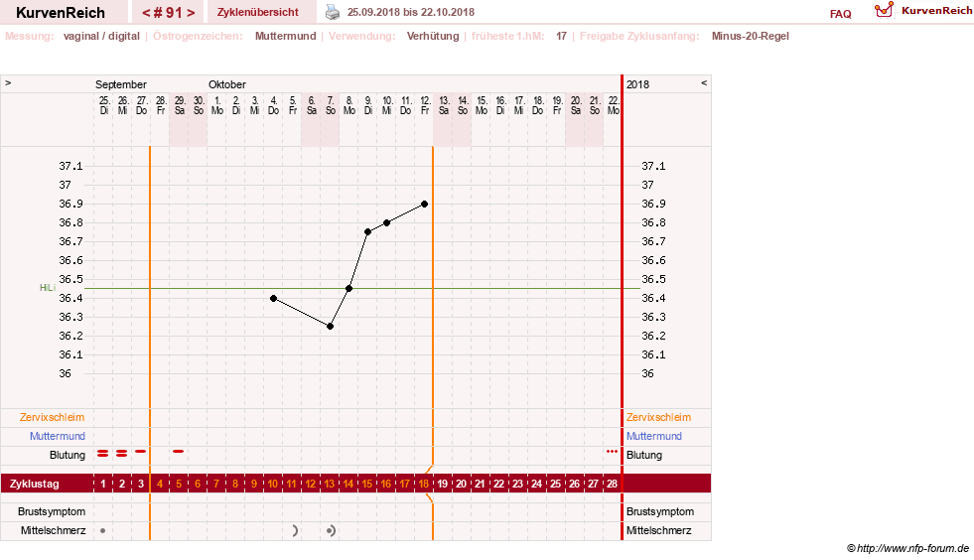Select the highest temperature point on Oct 12
Screen dimensions: 974x560
tap(425, 204)
